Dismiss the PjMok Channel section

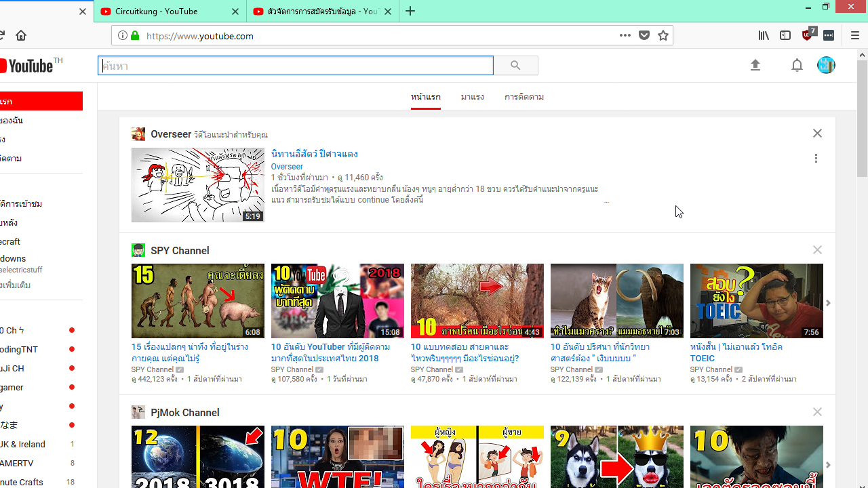pyautogui.click(x=817, y=412)
